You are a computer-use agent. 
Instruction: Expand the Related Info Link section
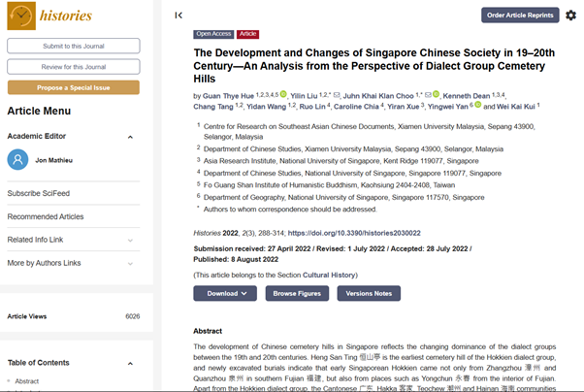click(130, 240)
